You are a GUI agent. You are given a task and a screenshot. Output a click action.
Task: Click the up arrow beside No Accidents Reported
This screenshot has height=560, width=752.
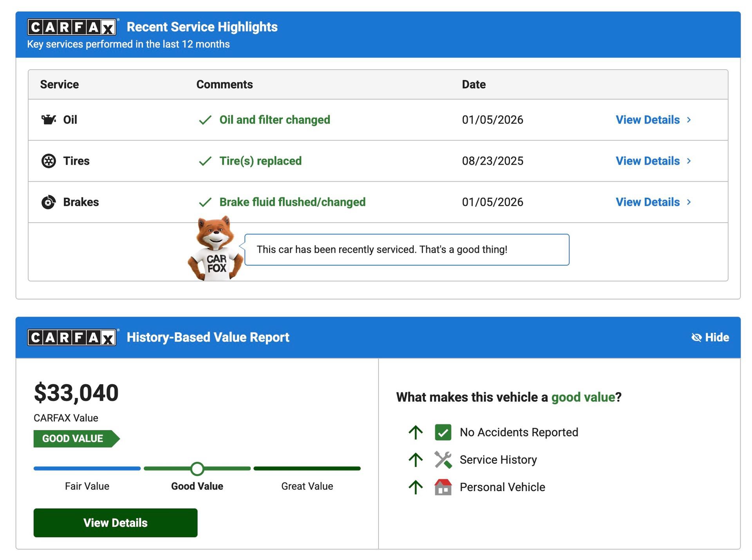(x=416, y=432)
